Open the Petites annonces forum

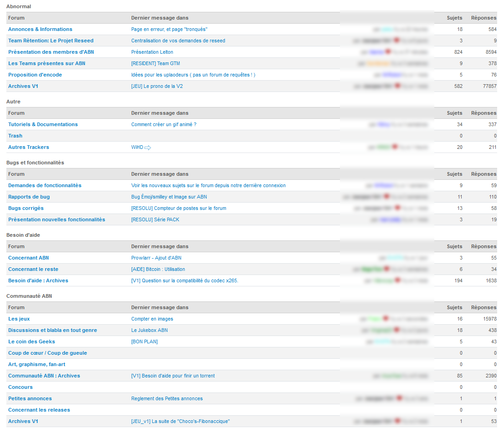[x=30, y=399]
